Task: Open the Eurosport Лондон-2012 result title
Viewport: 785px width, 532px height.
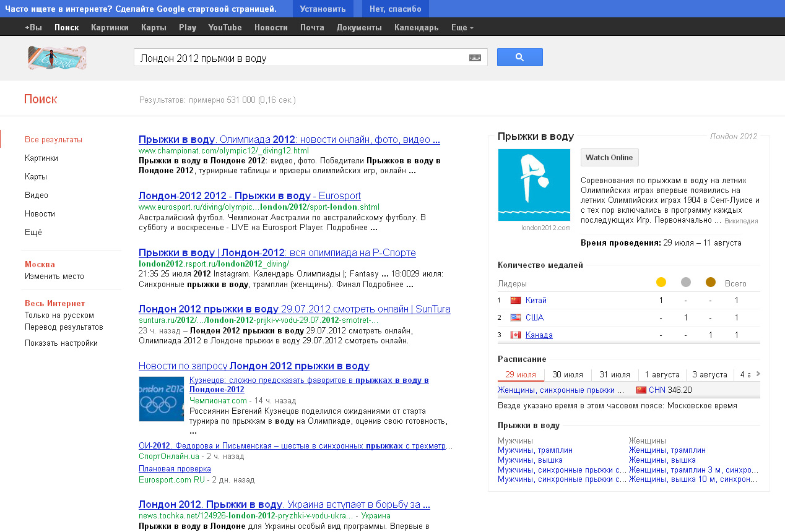Action: click(x=249, y=196)
